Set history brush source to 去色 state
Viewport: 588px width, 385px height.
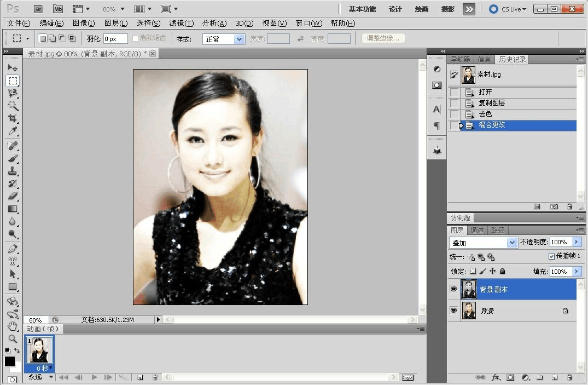point(455,114)
